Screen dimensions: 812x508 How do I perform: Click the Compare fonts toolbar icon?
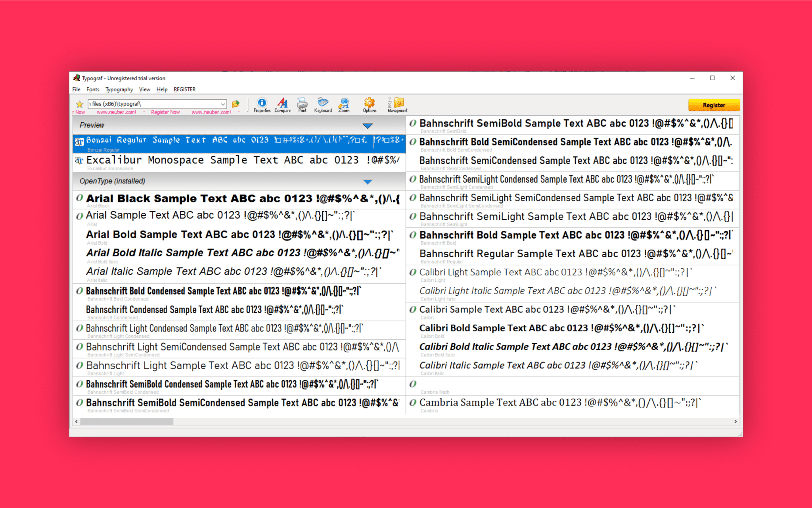tap(282, 105)
